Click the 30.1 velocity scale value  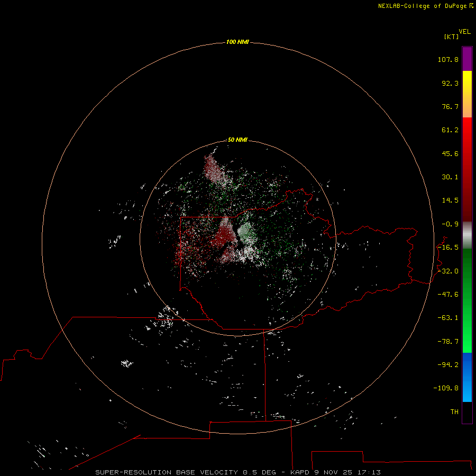click(x=450, y=177)
